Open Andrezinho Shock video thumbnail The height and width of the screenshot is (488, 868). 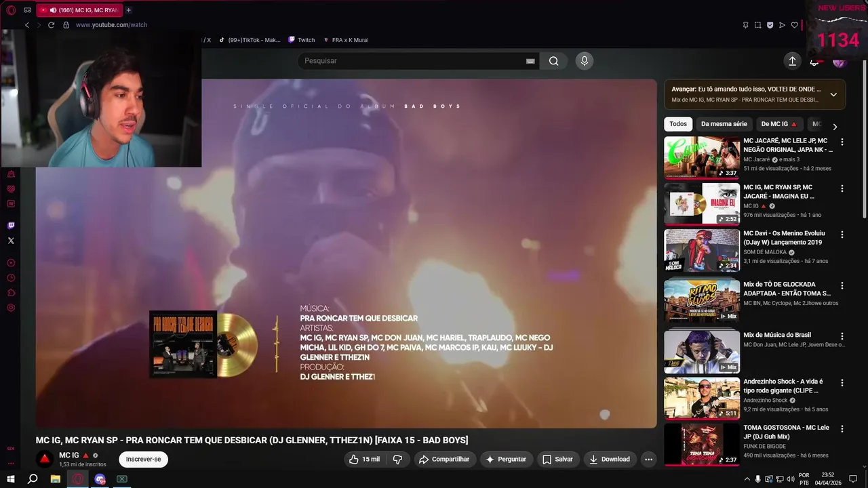pos(702,399)
